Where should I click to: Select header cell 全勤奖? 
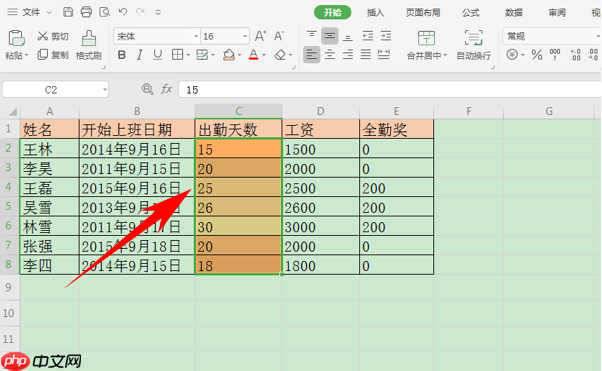396,129
